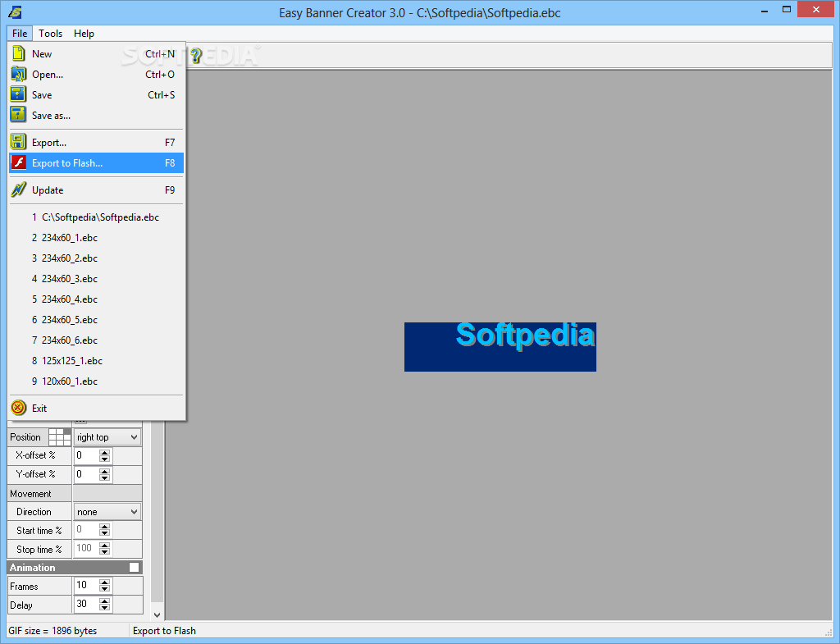Maximize the Easy Banner Creator window

787,9
